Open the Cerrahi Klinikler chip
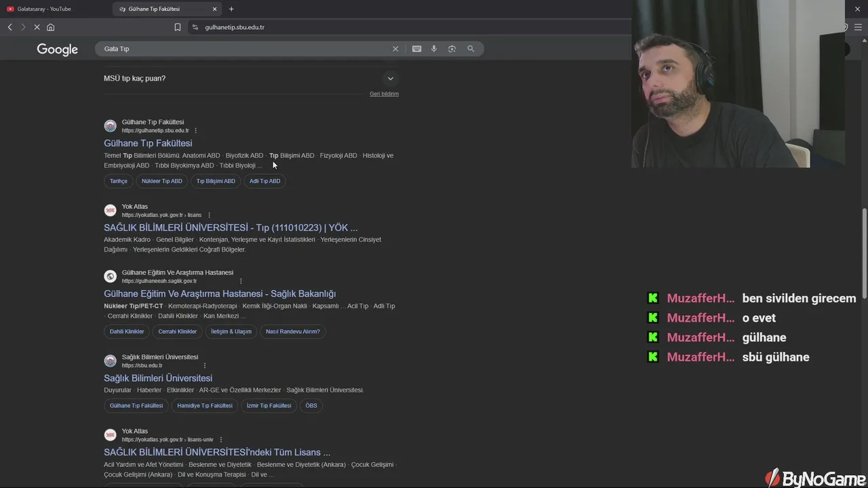868x488 pixels. (178, 331)
